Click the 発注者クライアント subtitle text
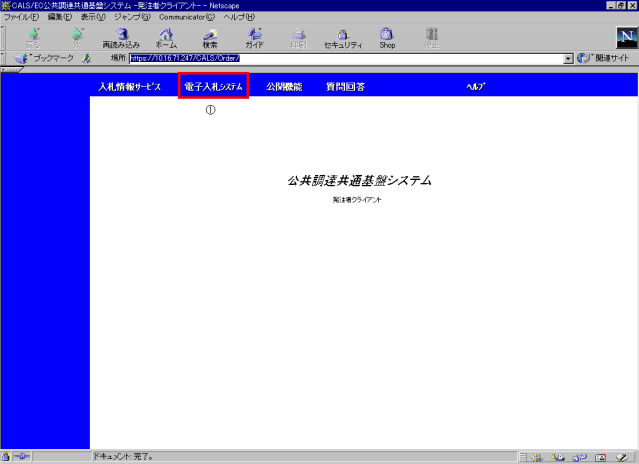The image size is (639, 464). tap(357, 200)
